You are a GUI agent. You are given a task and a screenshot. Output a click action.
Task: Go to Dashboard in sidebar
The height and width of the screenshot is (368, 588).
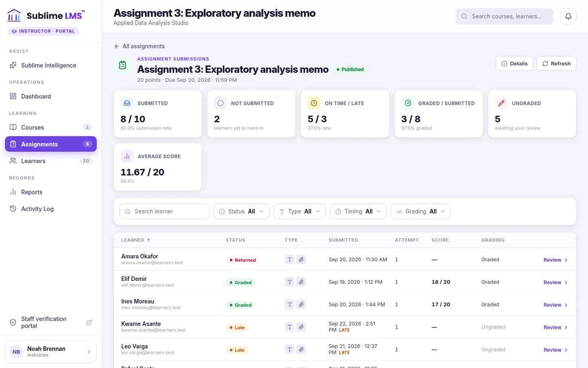(x=51, y=96)
